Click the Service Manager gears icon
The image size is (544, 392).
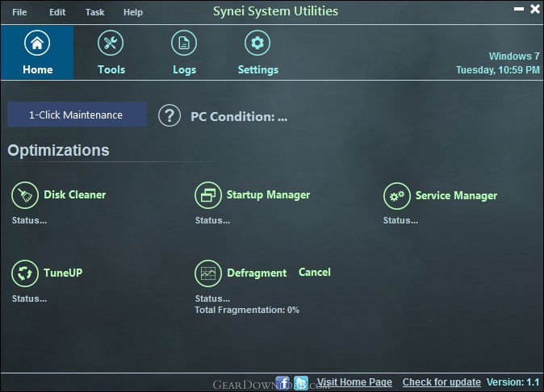397,196
